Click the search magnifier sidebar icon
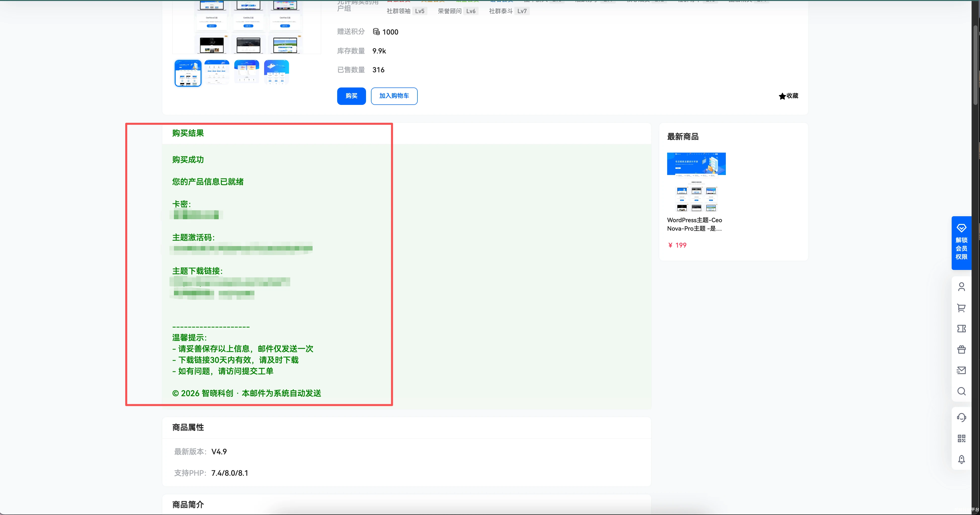 (961, 391)
